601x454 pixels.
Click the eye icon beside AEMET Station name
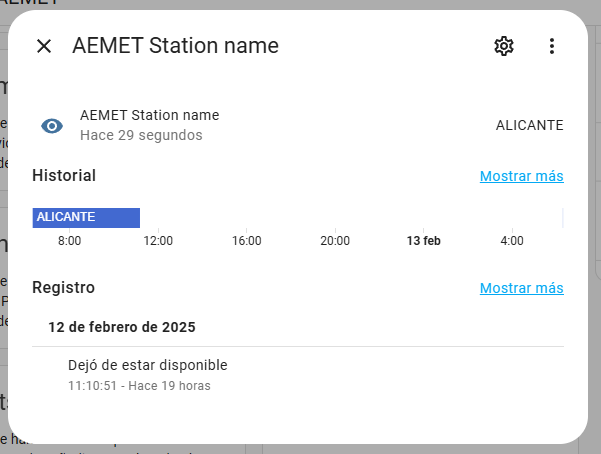coord(52,126)
